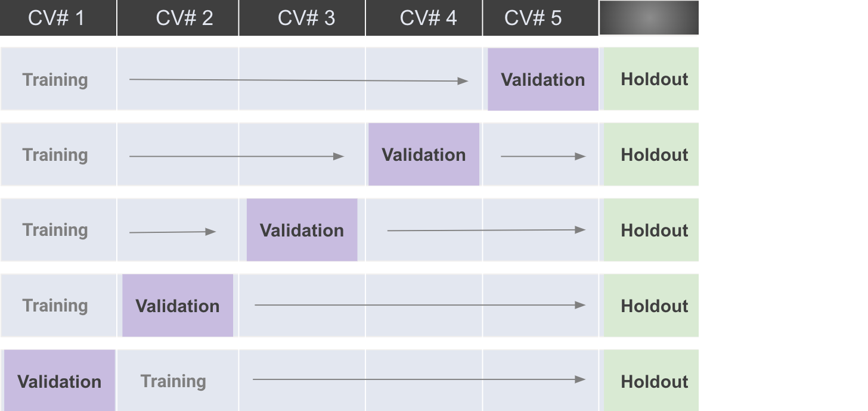Click the Training label under CV# 2
This screenshot has width=868, height=411.
(173, 381)
